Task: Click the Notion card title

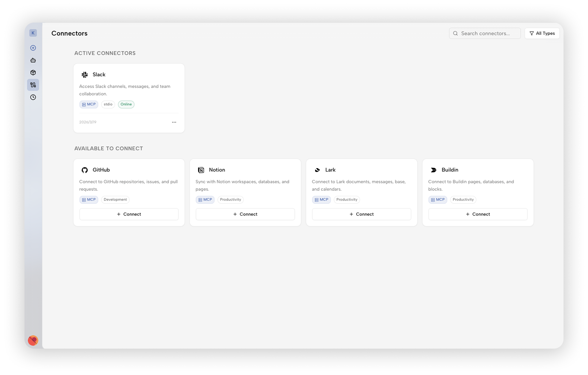Action: pyautogui.click(x=217, y=170)
